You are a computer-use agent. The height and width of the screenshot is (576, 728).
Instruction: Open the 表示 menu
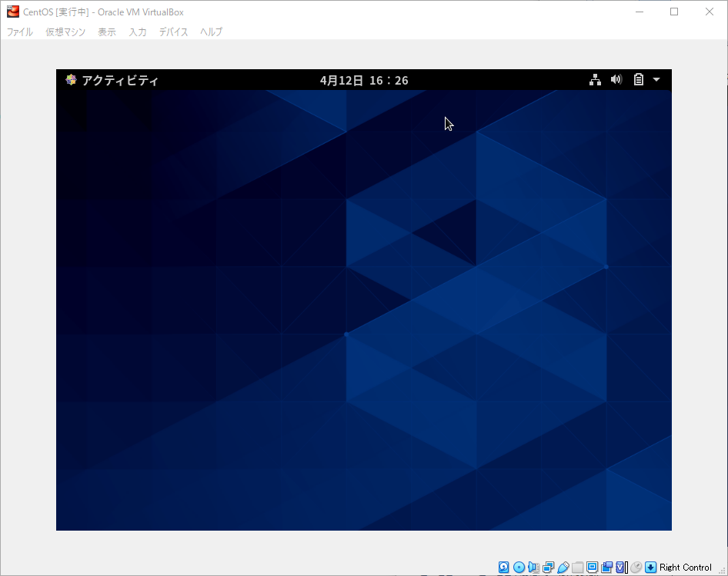click(107, 32)
